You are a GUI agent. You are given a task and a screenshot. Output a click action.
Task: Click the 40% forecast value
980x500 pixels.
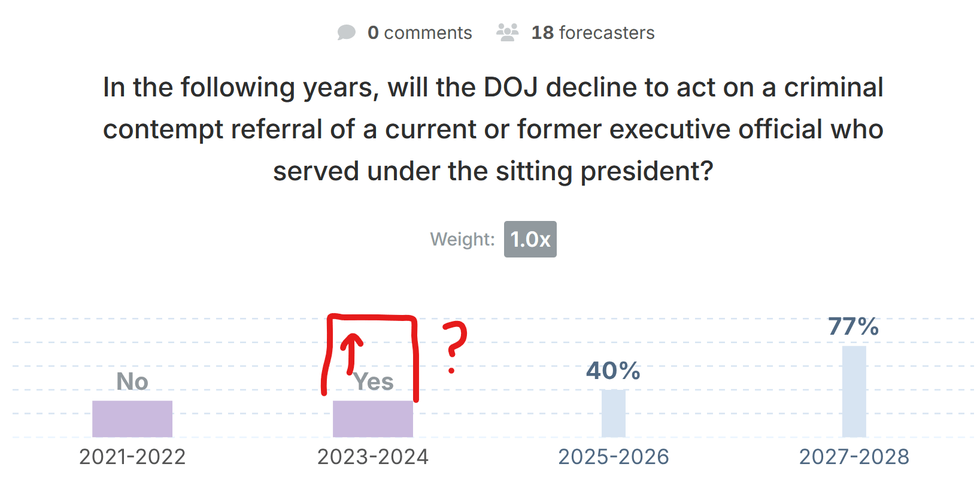pos(613,371)
